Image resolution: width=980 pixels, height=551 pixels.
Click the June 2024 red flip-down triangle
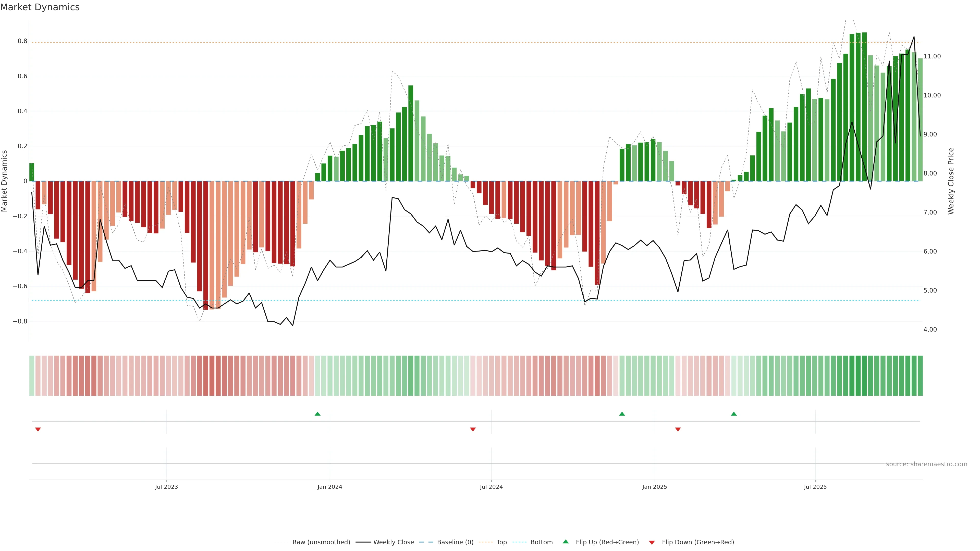472,429
